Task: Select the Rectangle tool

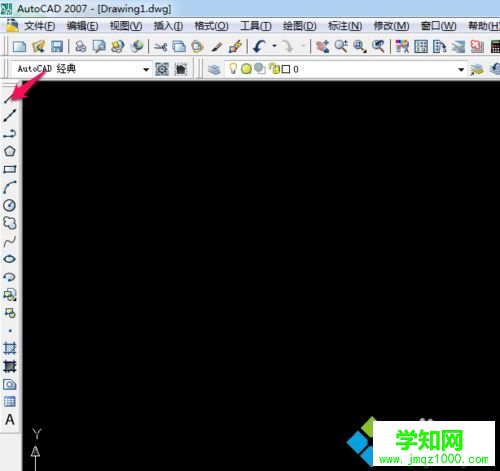Action: coord(10,169)
